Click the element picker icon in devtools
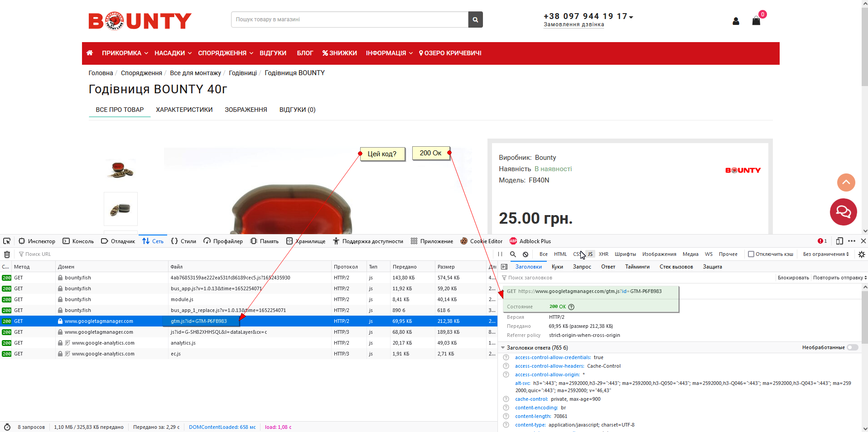868x432 pixels. 7,241
